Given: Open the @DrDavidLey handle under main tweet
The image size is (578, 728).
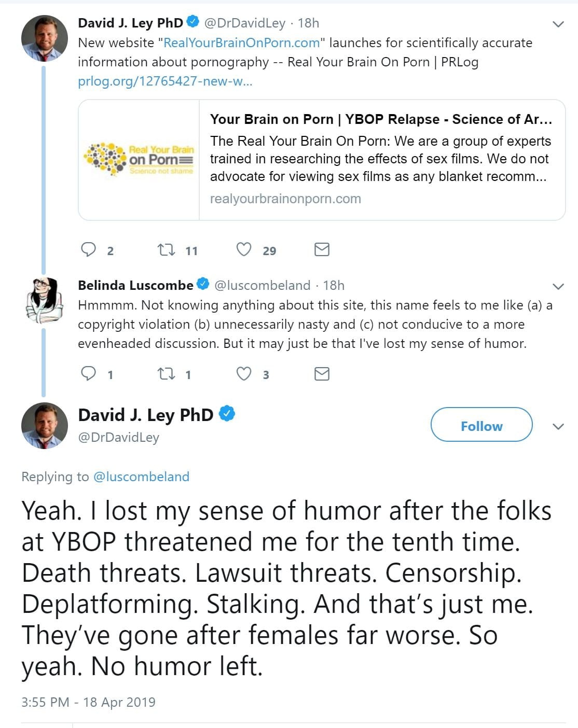Looking at the screenshot, I should click(x=118, y=438).
